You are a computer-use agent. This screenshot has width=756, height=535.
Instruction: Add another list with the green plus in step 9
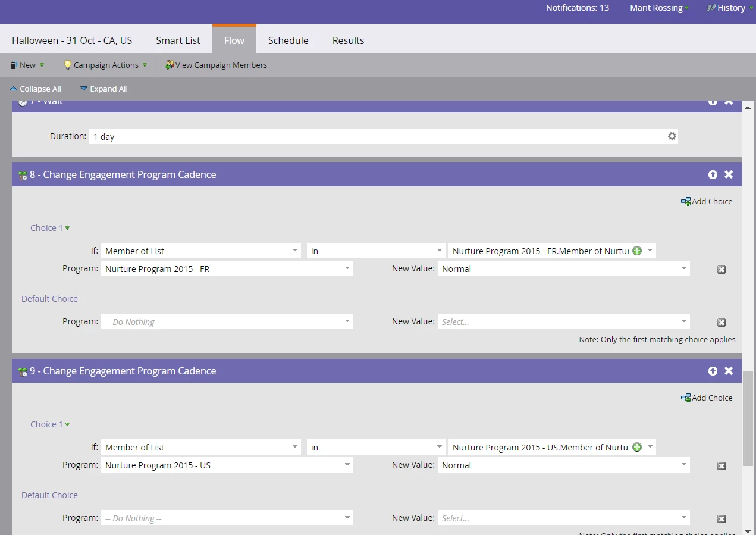637,447
